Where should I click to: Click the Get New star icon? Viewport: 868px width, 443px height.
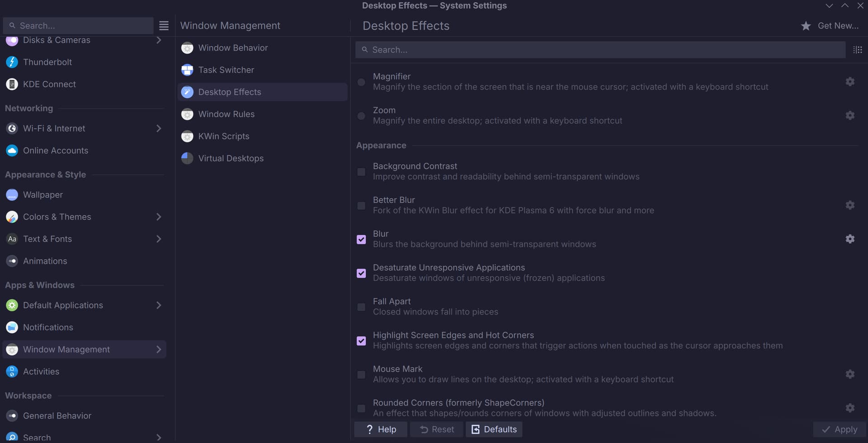[x=806, y=26]
